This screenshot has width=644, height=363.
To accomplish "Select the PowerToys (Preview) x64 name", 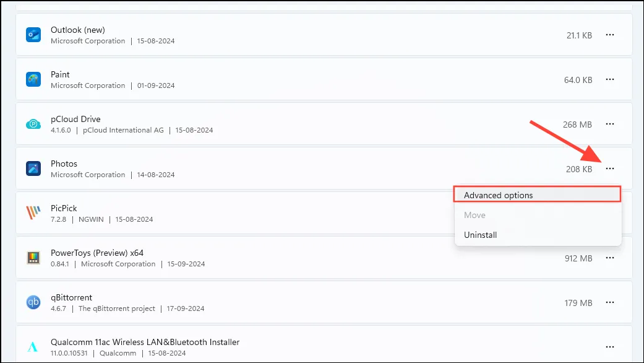I will (x=97, y=253).
